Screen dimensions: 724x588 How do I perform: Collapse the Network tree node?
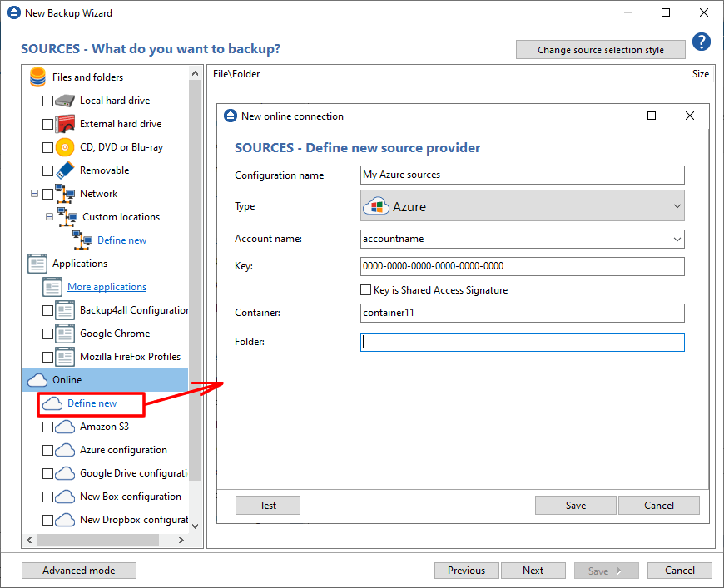[x=34, y=194]
